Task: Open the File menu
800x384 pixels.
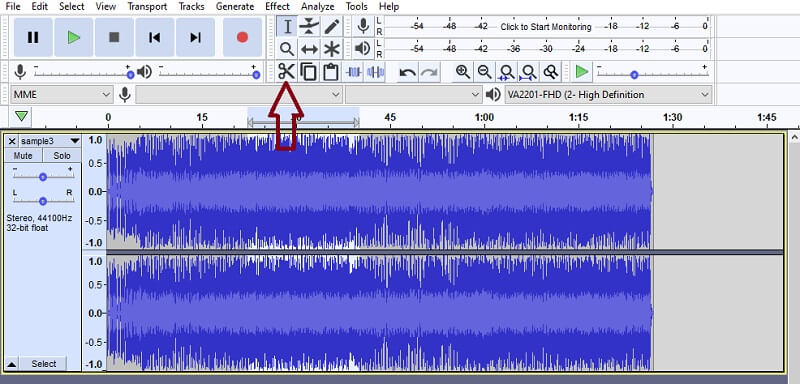Action: click(x=13, y=7)
